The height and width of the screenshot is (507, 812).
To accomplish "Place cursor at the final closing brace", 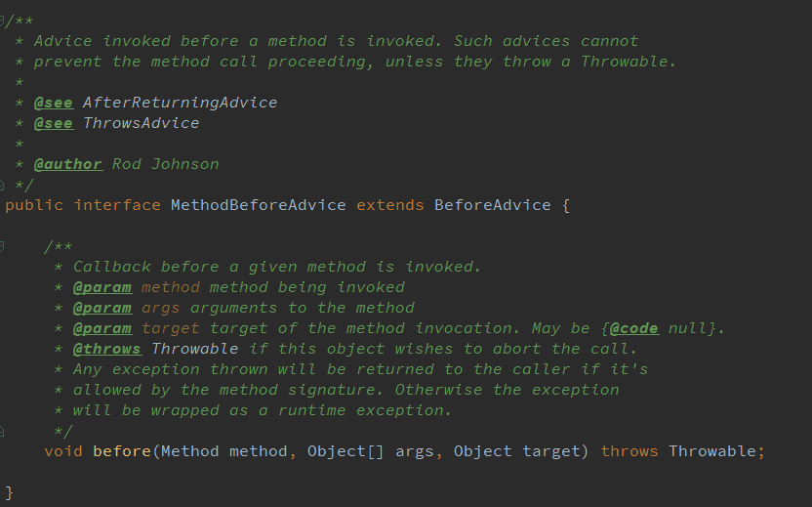I will click(10, 491).
